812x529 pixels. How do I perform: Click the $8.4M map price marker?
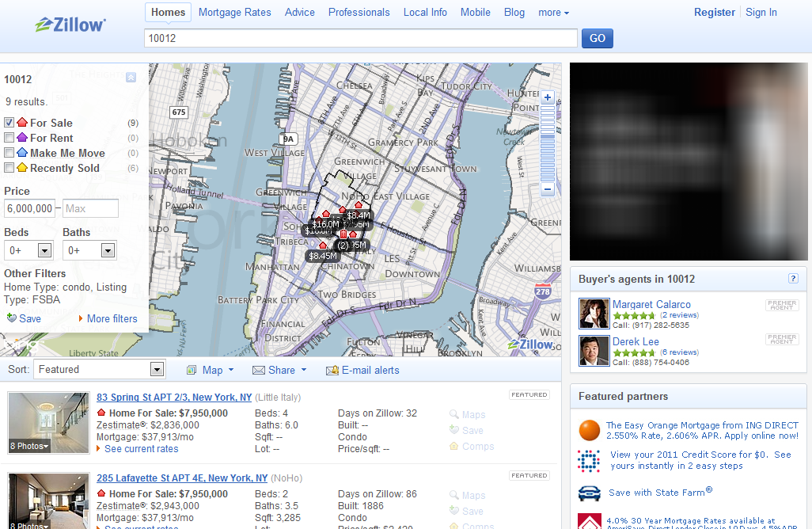click(x=358, y=215)
